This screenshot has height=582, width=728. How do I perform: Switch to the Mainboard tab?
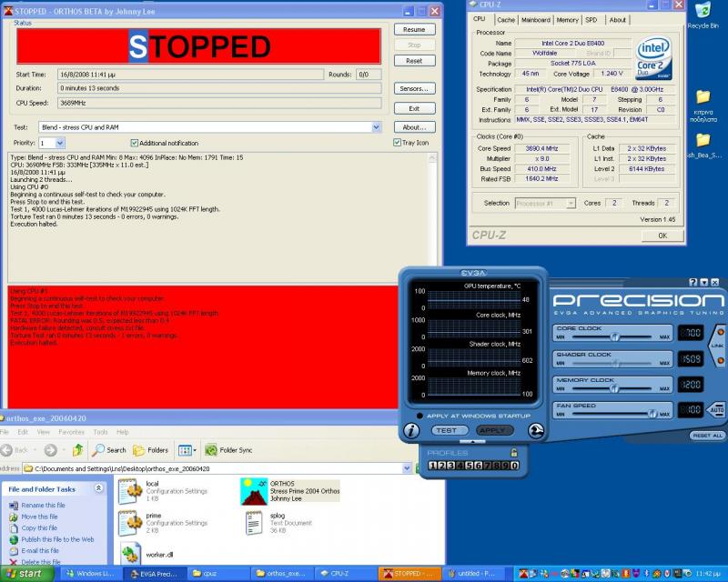pyautogui.click(x=535, y=20)
